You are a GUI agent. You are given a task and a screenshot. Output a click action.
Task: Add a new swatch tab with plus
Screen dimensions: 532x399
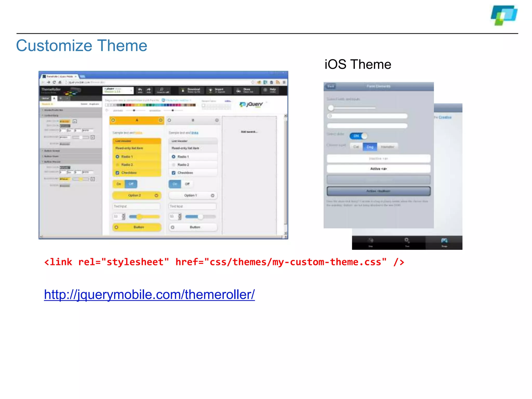pyautogui.click(x=67, y=98)
